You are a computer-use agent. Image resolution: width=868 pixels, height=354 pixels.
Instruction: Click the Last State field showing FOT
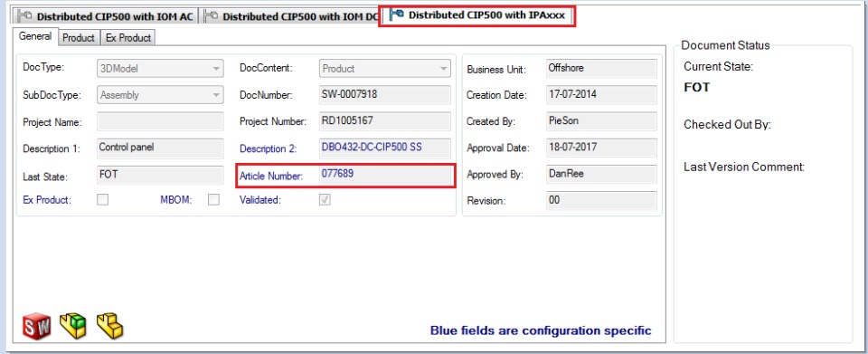click(160, 175)
